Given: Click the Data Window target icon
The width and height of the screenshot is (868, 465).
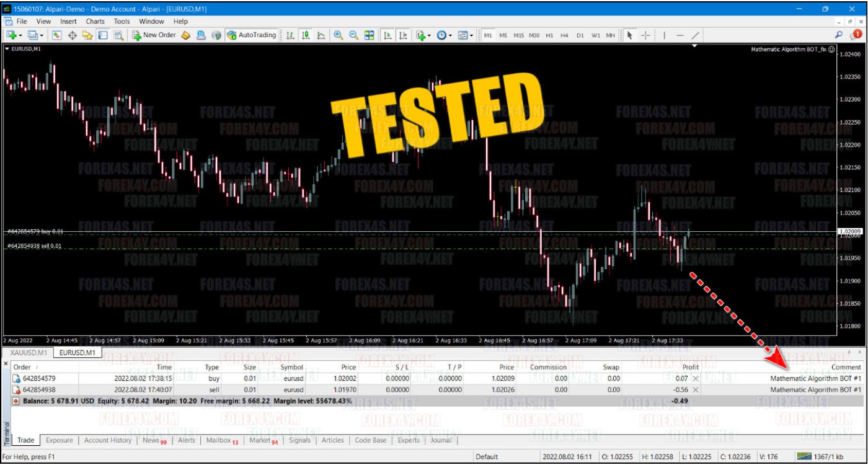Looking at the screenshot, I should (72, 35).
